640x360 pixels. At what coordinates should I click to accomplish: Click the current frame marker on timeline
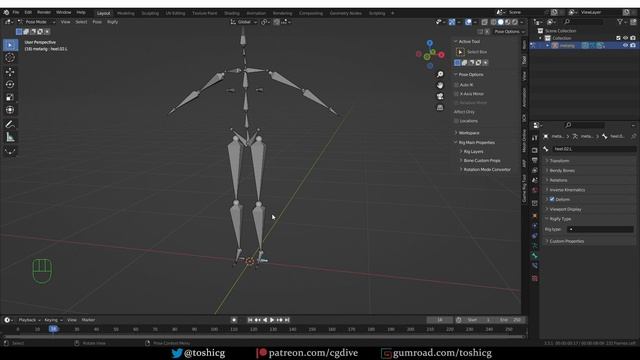tap(53, 329)
